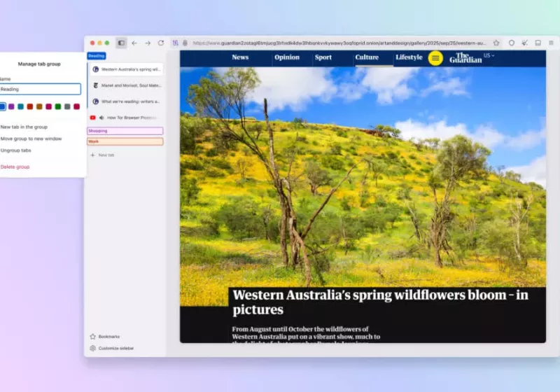Reload the current page
560x392 pixels.
161,43
